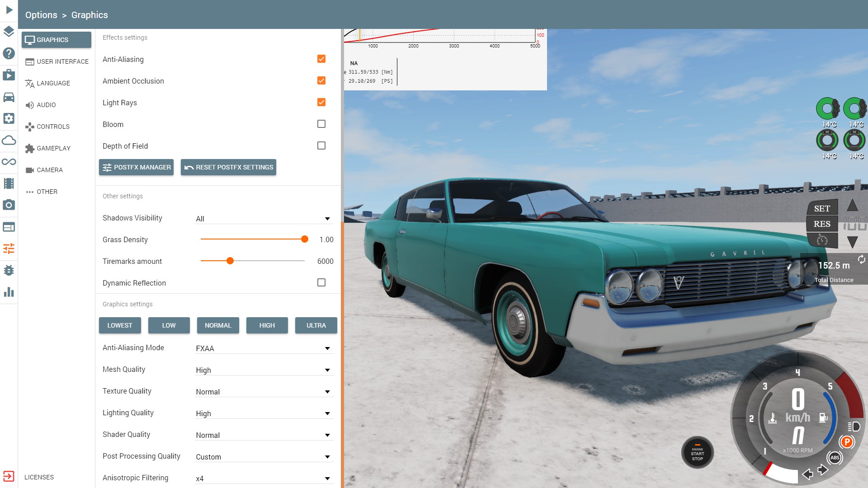868x488 pixels.
Task: Open the Shadows Visibility dropdown
Action: pos(264,219)
